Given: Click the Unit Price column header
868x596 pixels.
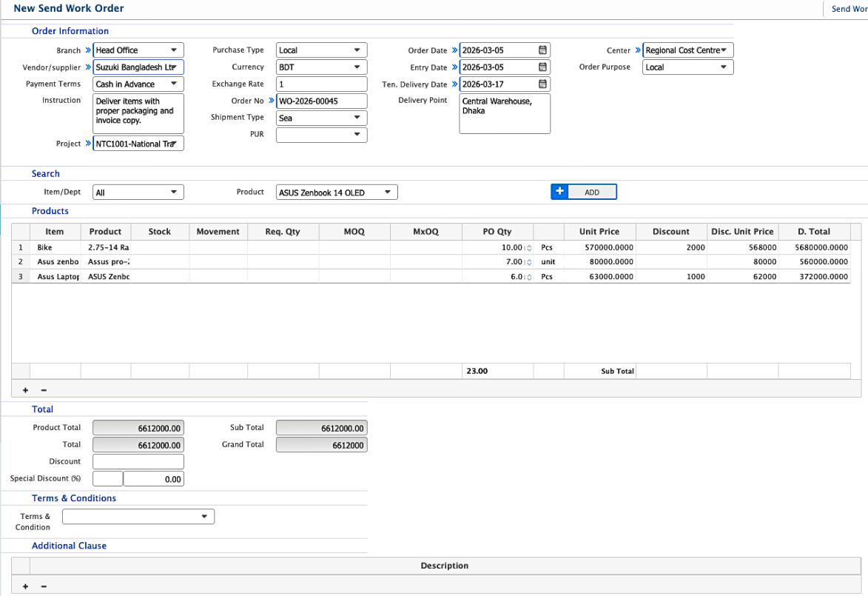Looking at the screenshot, I should (x=599, y=232).
